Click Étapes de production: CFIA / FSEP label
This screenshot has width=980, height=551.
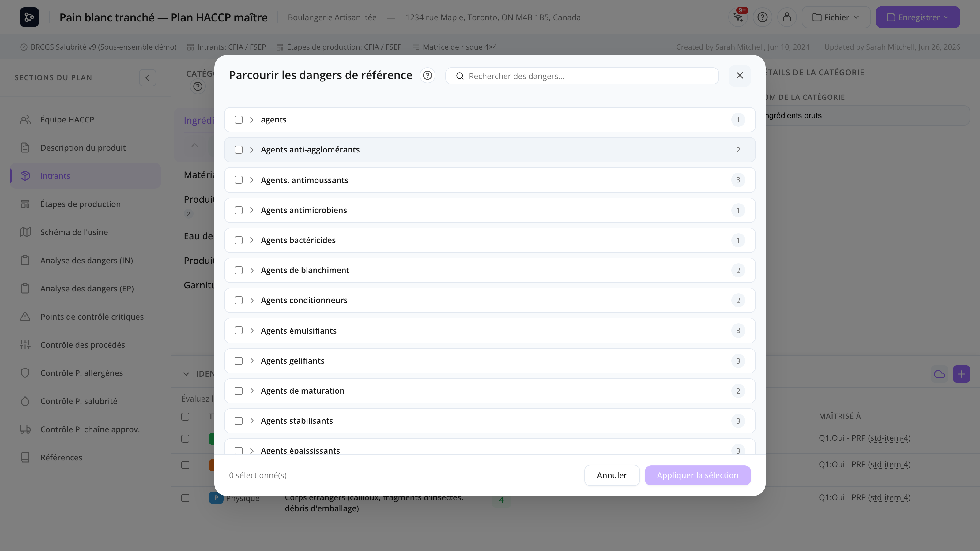(344, 47)
